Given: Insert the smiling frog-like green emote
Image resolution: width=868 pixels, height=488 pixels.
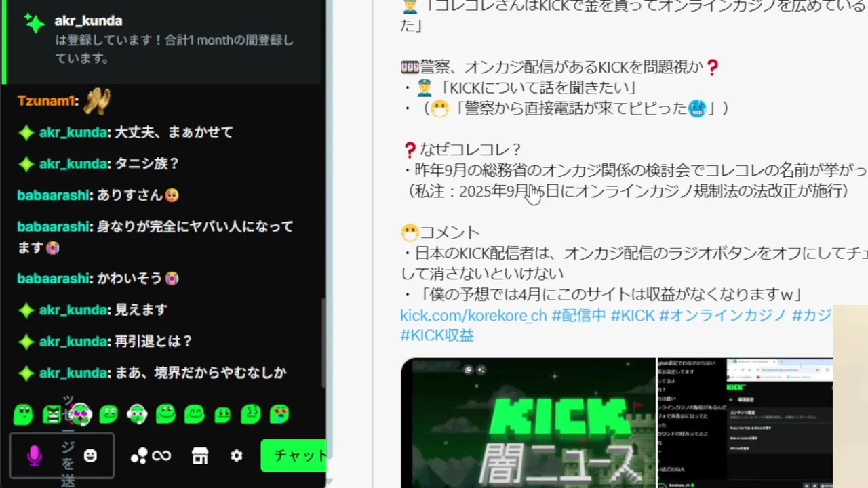Looking at the screenshot, I should pyautogui.click(x=165, y=413).
